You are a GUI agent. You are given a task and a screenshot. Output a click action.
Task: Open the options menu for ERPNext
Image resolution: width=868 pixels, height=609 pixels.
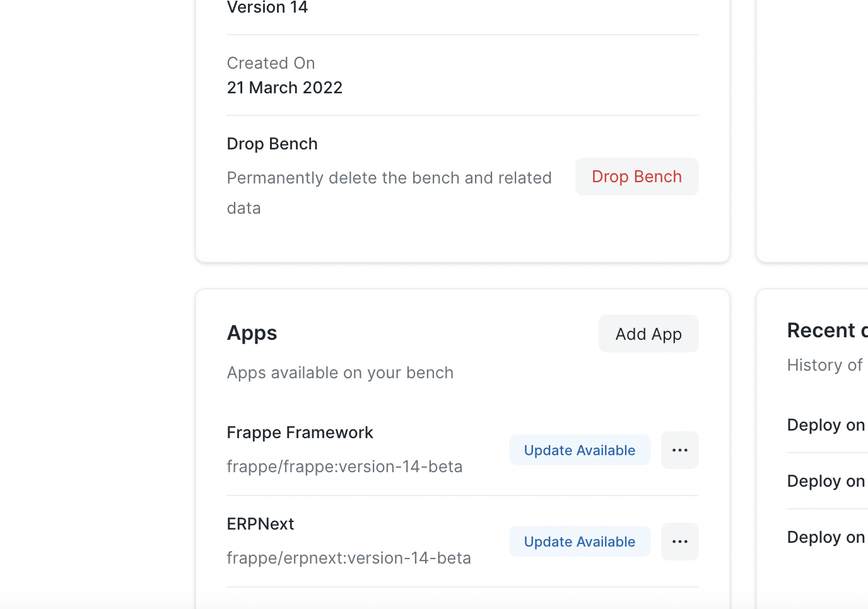click(679, 541)
